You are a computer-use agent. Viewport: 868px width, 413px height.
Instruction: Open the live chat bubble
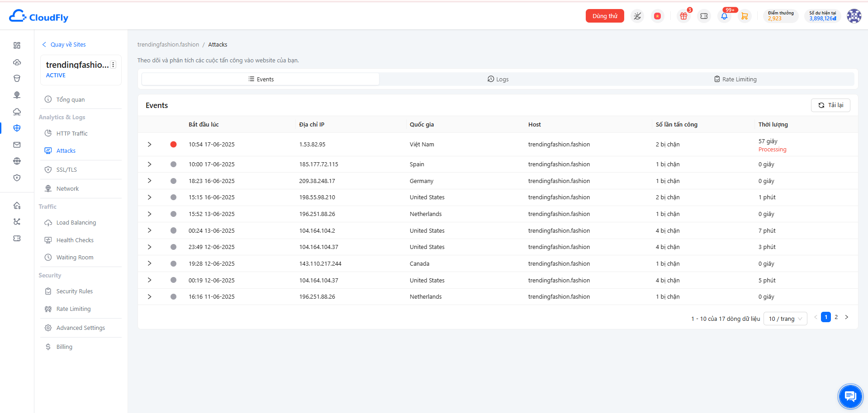click(850, 396)
